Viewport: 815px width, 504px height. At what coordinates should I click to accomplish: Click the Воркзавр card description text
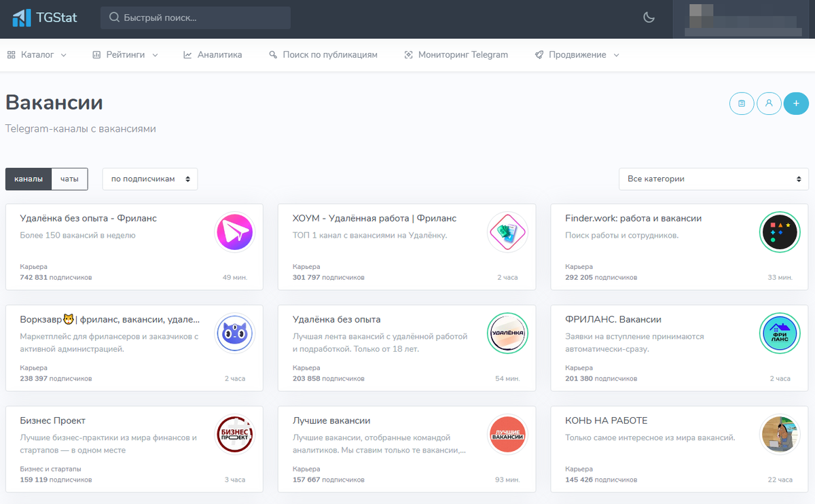point(109,343)
